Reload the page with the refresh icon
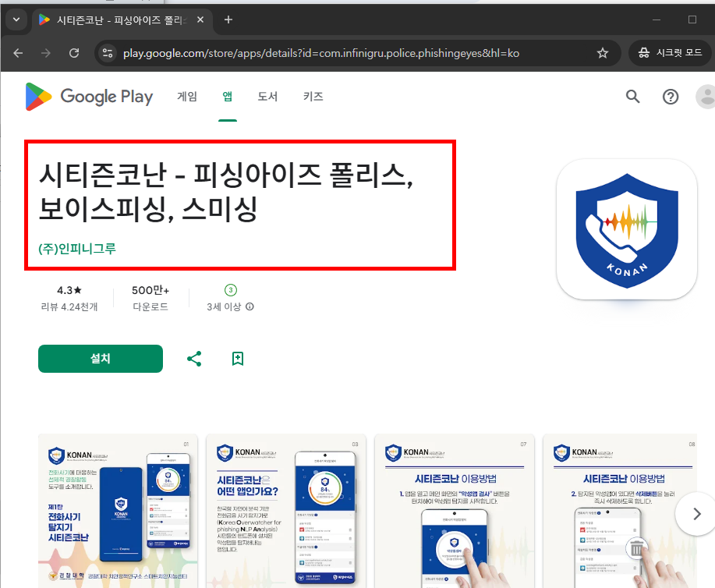 (x=74, y=53)
